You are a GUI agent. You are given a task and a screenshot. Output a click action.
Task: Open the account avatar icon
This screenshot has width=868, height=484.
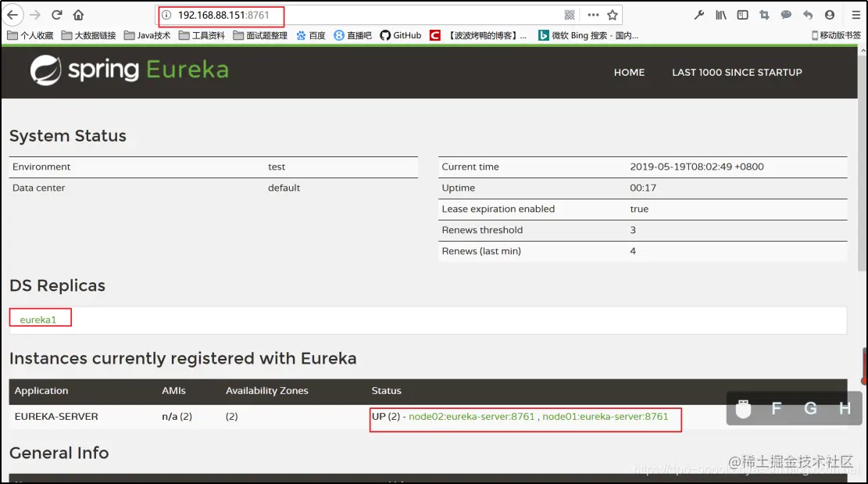click(x=829, y=15)
